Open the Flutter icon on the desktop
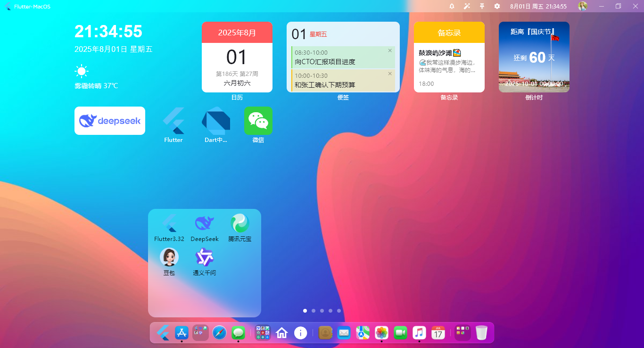The width and height of the screenshot is (644, 348). [173, 120]
